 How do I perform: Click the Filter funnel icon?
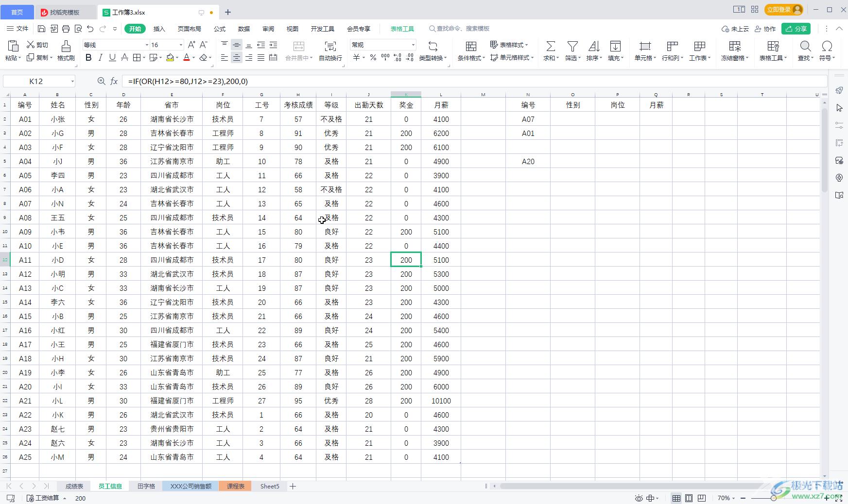click(x=573, y=46)
